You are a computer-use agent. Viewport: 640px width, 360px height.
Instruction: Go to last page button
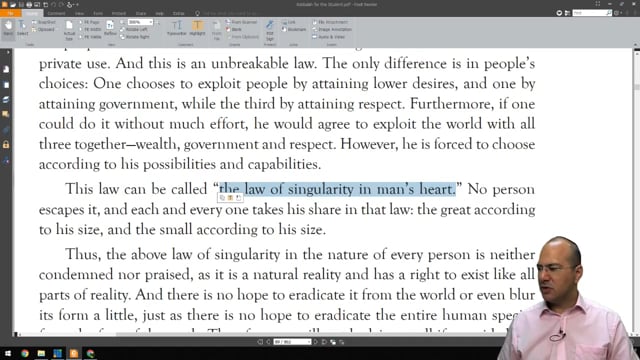click(324, 342)
